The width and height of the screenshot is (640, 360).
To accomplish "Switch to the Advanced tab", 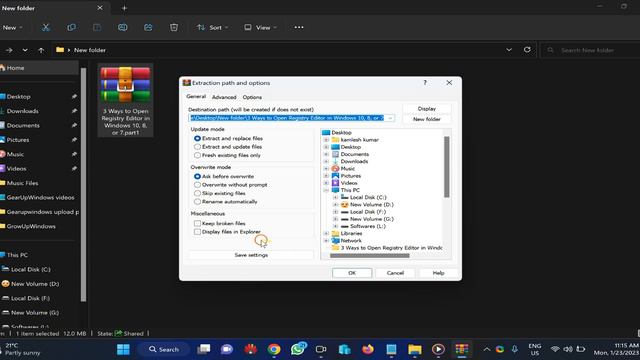I will click(x=224, y=97).
